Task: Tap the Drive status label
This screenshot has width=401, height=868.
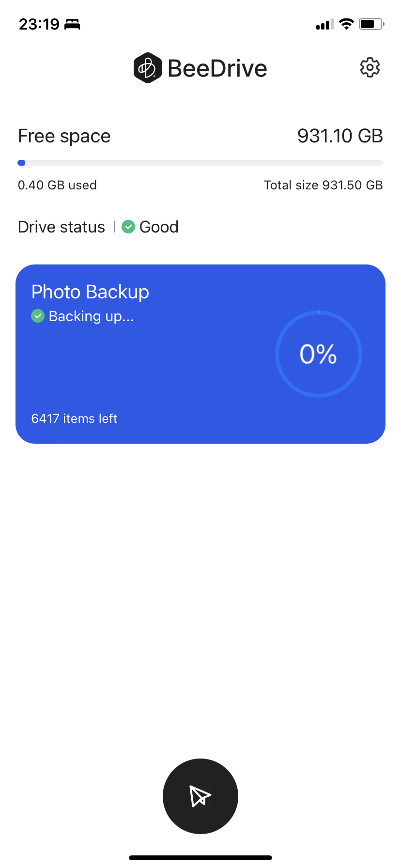Action: (x=62, y=227)
